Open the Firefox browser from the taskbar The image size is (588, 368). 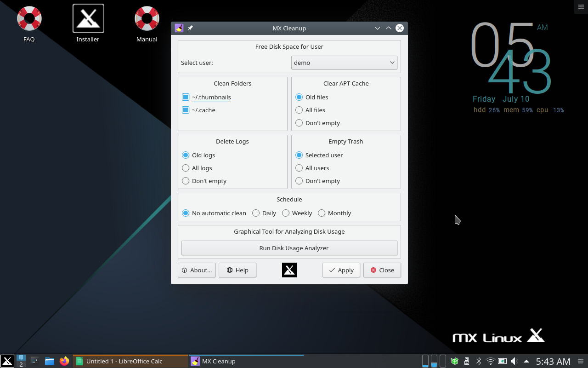pos(64,361)
